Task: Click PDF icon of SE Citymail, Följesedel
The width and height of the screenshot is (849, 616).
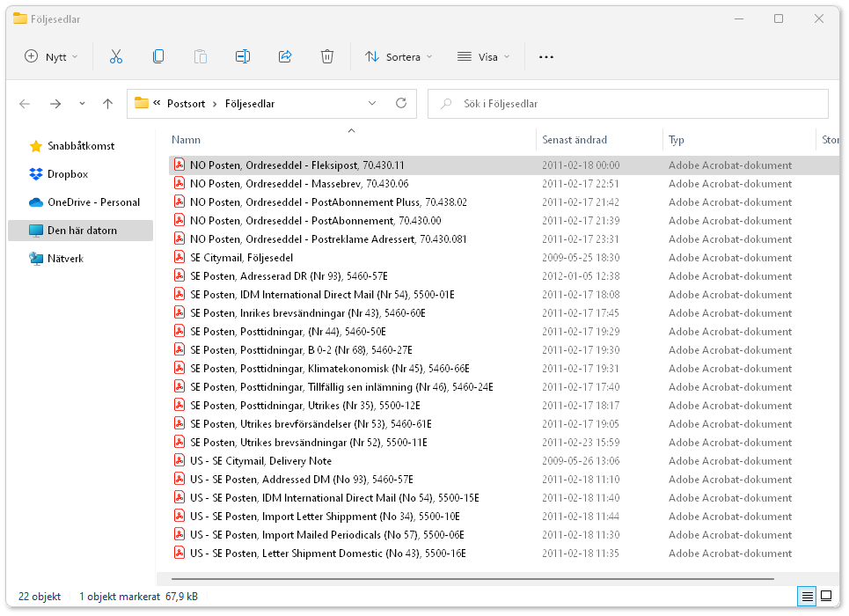Action: [179, 257]
